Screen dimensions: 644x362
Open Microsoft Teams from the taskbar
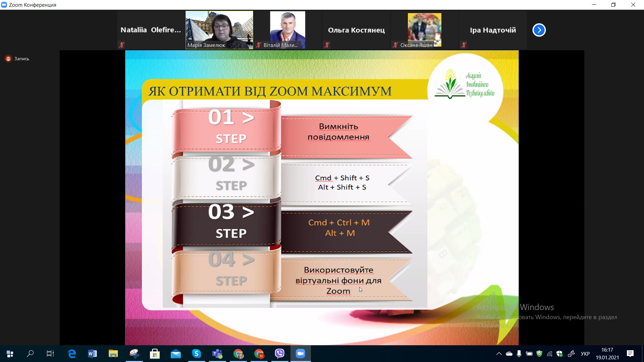pyautogui.click(x=217, y=354)
